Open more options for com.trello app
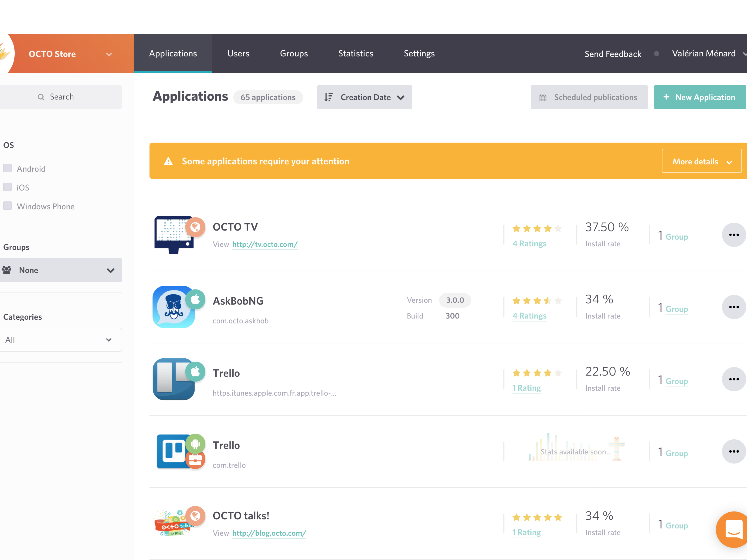 pos(733,451)
